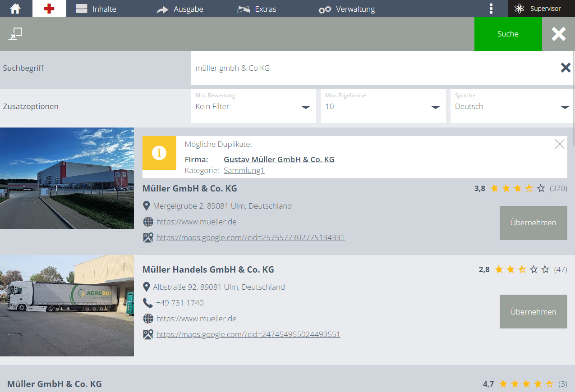Open the Sammlung1 category link

click(x=244, y=170)
